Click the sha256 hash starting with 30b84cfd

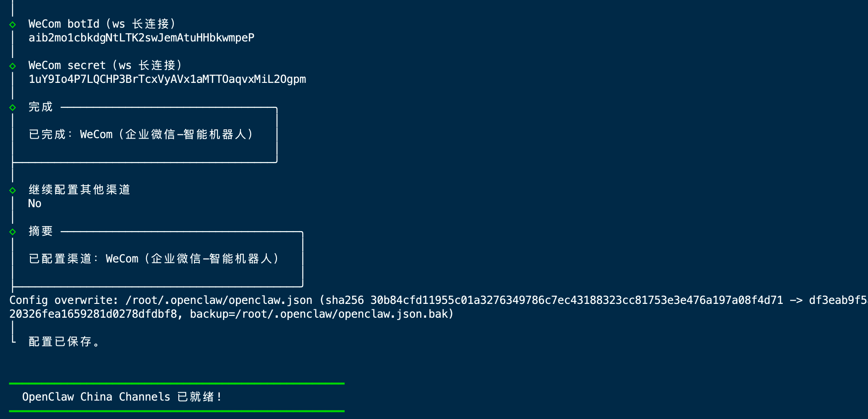(576, 300)
